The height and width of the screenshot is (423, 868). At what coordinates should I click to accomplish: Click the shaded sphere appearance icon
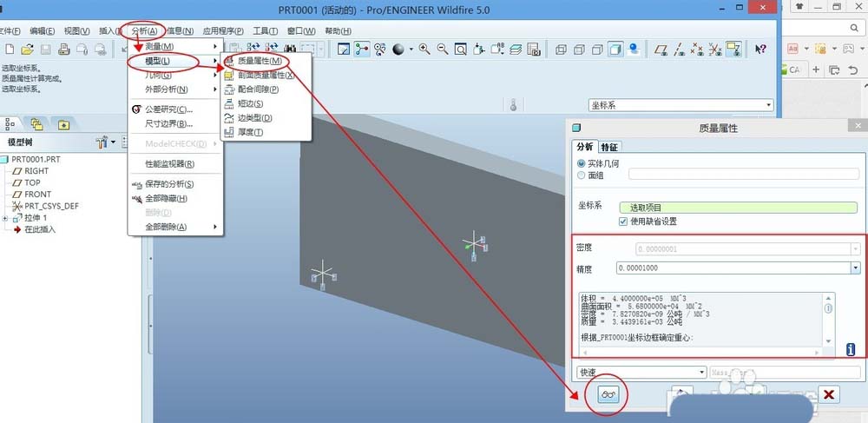click(398, 50)
